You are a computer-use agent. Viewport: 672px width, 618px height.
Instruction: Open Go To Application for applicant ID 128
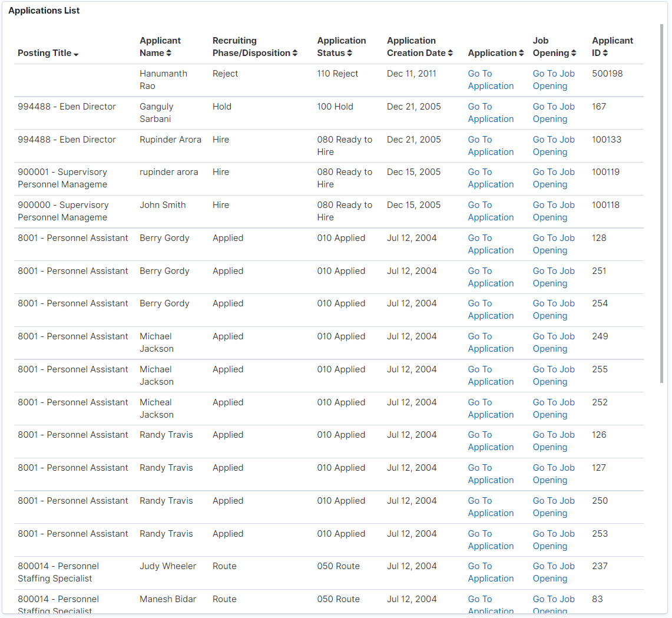pyautogui.click(x=491, y=244)
